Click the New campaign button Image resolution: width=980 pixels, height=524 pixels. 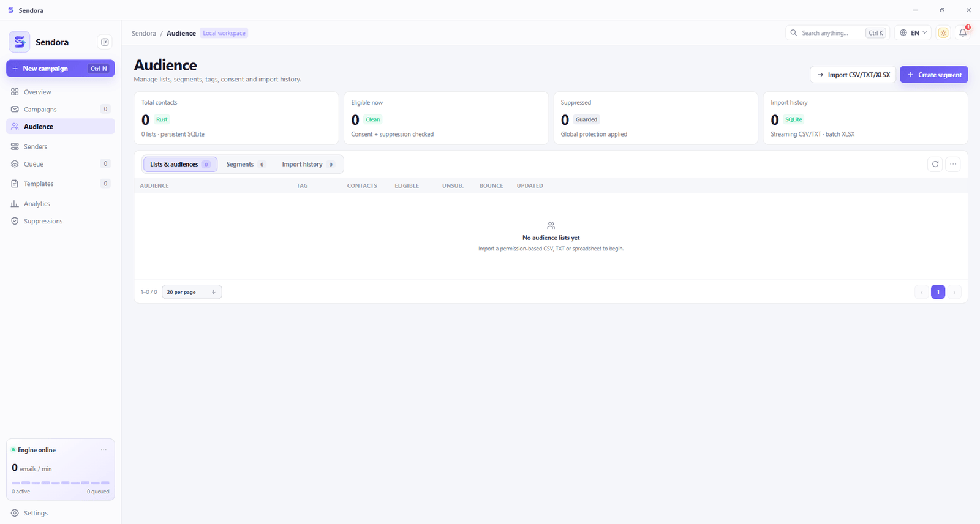tap(61, 69)
